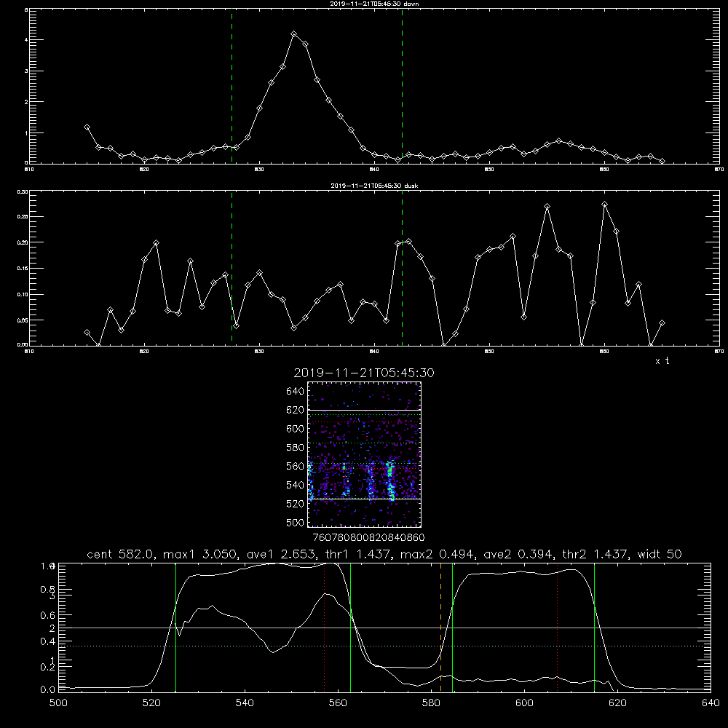Click the "560" label on heatmap y-axis
The width and height of the screenshot is (728, 728).
[296, 466]
